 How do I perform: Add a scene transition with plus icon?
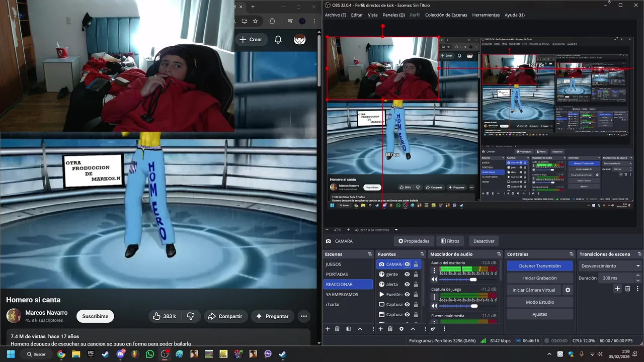click(x=617, y=289)
